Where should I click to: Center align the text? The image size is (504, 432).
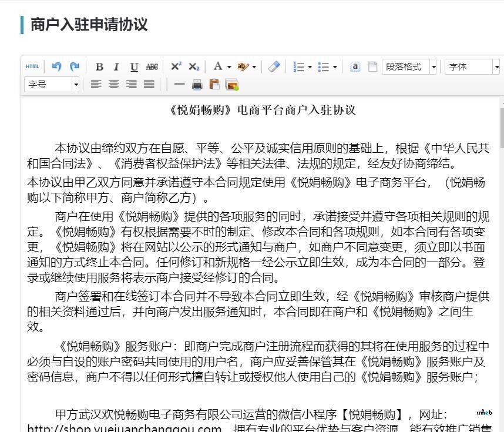[x=113, y=85]
